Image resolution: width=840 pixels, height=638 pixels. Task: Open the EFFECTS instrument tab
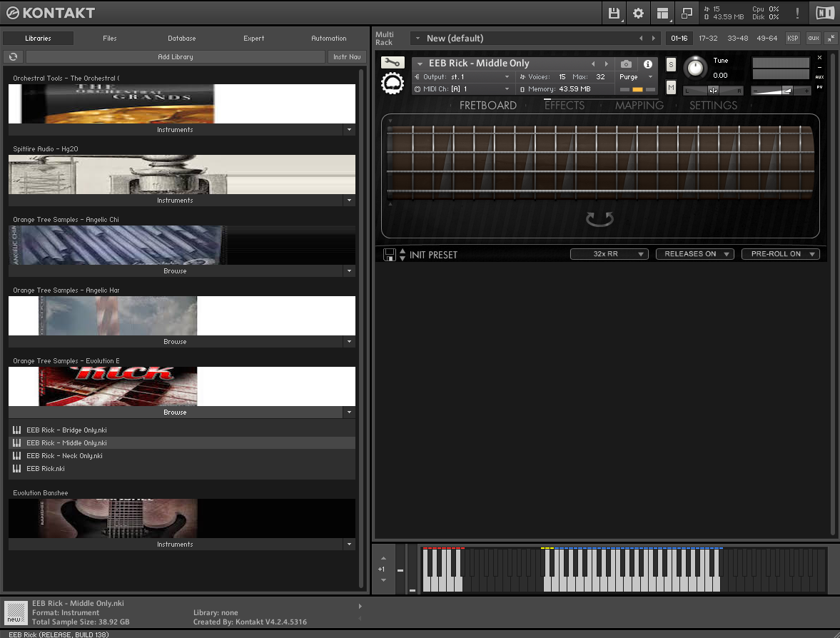click(x=565, y=106)
